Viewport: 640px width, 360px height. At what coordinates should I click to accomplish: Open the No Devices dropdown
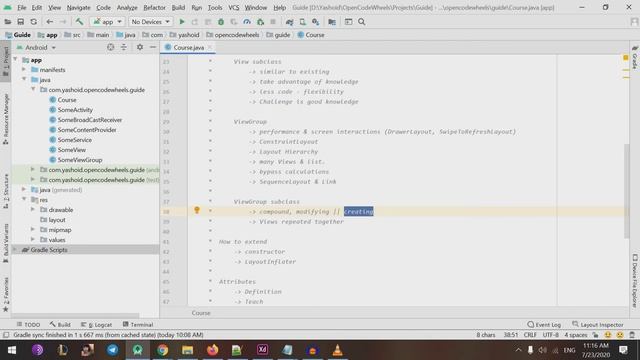tap(150, 22)
